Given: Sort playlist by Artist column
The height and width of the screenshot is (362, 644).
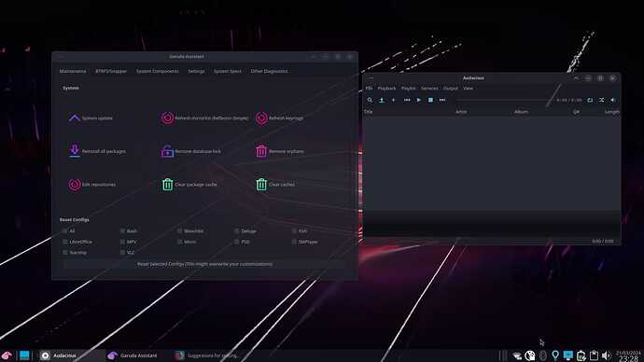Looking at the screenshot, I should click(x=461, y=112).
